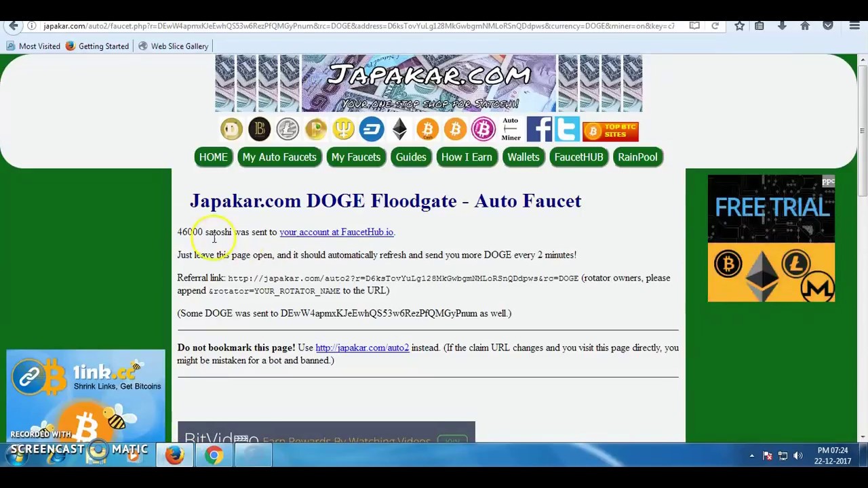The width and height of the screenshot is (868, 488).
Task: Click the referral link URL text
Action: 403,278
